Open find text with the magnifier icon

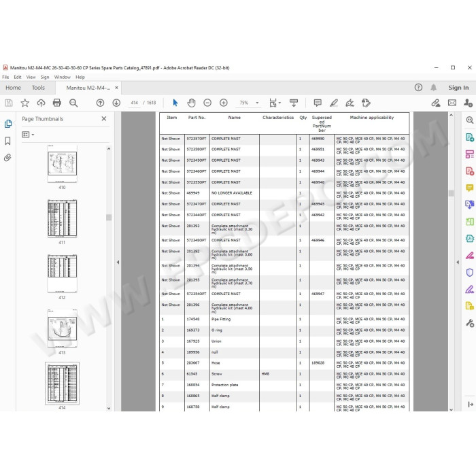pos(73,103)
